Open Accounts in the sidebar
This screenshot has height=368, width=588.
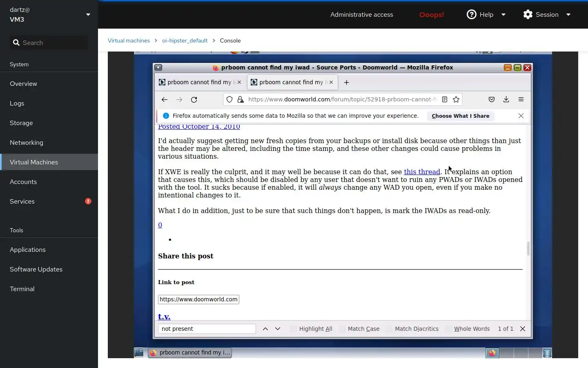pos(49,182)
